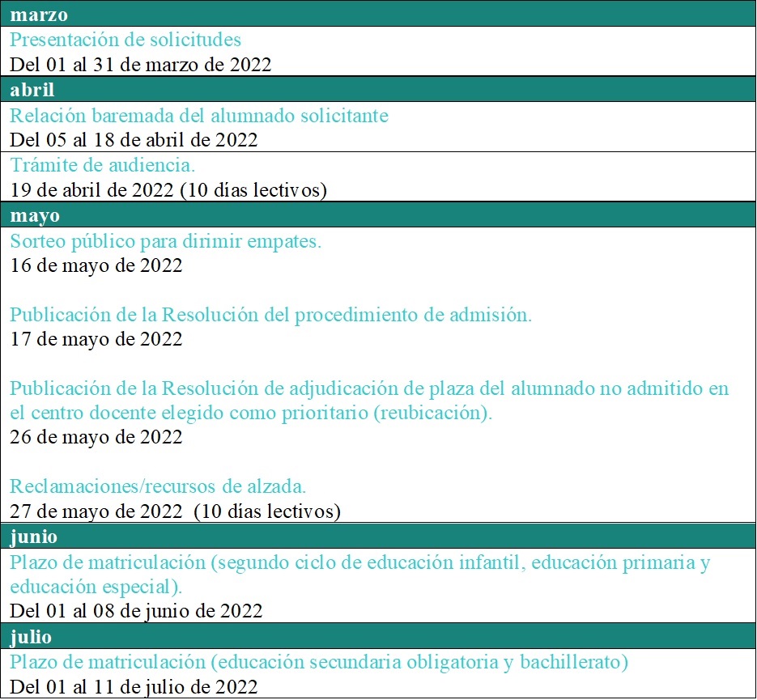Viewport: 757px width, 700px height.
Task: Click the date "16 de mayo de 2022"
Action: click(x=96, y=265)
